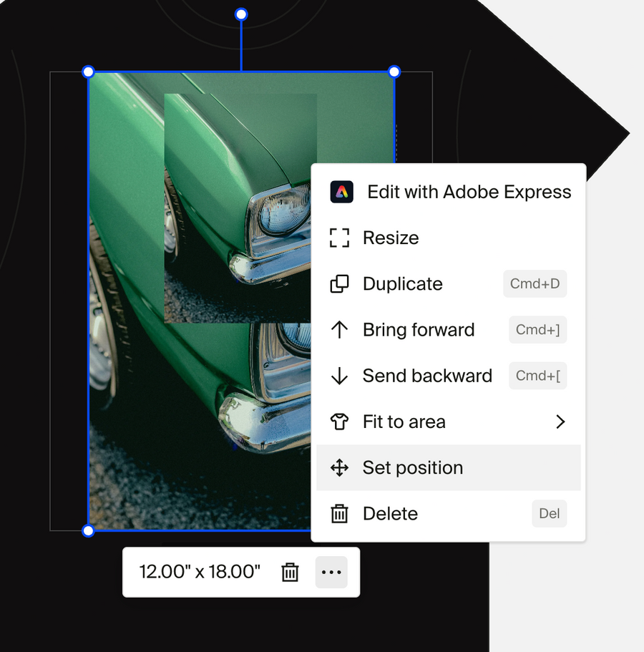The width and height of the screenshot is (644, 652).
Task: Click the trash icon in the size toolbar
Action: 290,572
